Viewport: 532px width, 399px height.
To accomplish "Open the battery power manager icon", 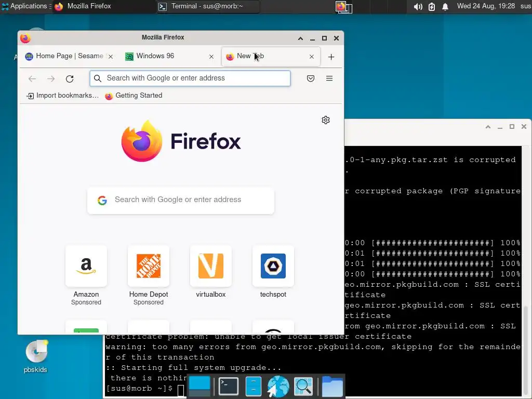I will pos(432,6).
